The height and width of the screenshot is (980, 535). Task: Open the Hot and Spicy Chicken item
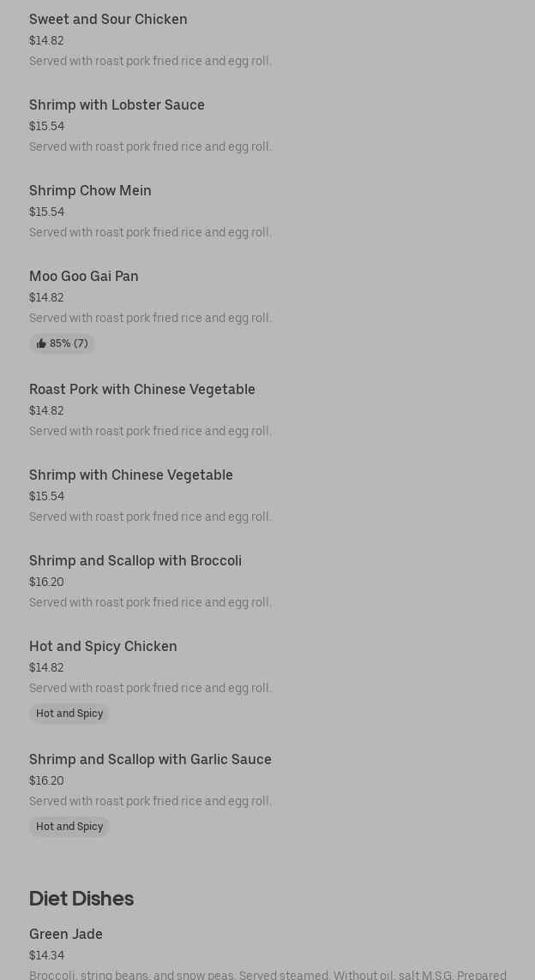coord(103,646)
